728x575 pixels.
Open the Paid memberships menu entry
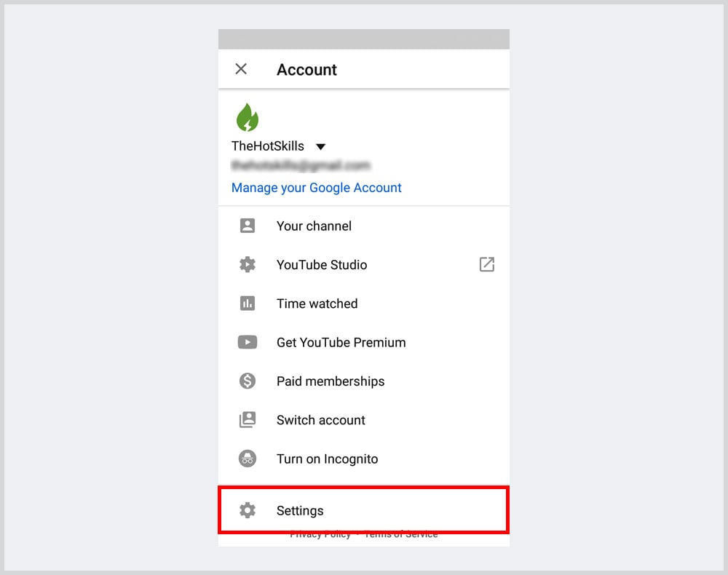pyautogui.click(x=364, y=381)
